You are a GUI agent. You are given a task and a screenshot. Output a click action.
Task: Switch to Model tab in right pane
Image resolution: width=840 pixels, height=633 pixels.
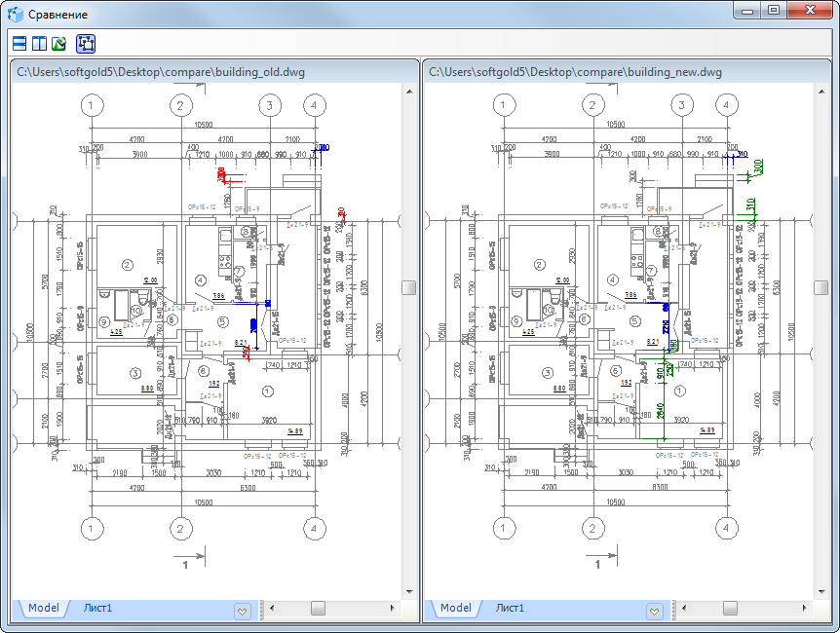[455, 608]
